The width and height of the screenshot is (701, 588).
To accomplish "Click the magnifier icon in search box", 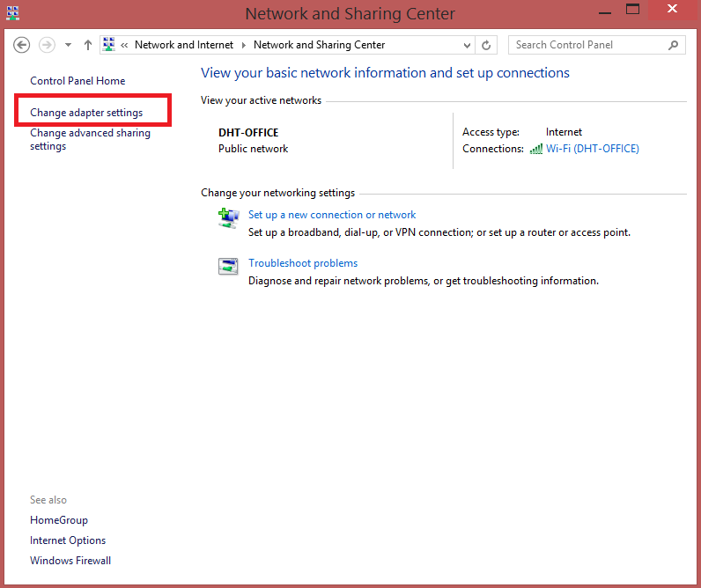I will 673,45.
